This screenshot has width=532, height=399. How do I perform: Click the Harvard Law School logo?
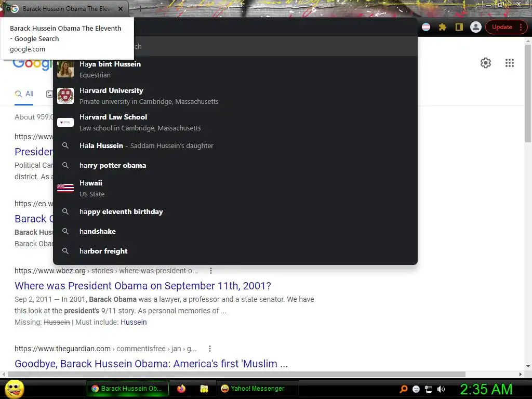[x=65, y=122]
